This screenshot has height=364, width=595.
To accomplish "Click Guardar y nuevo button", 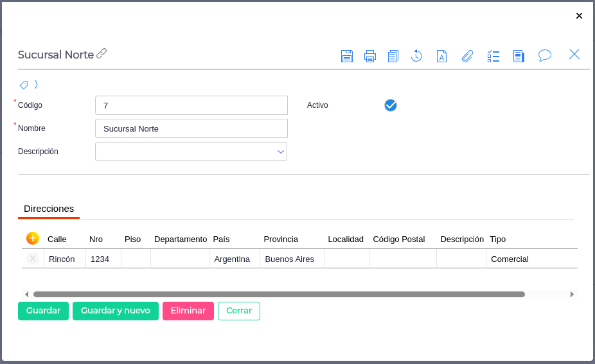I will (x=116, y=311).
